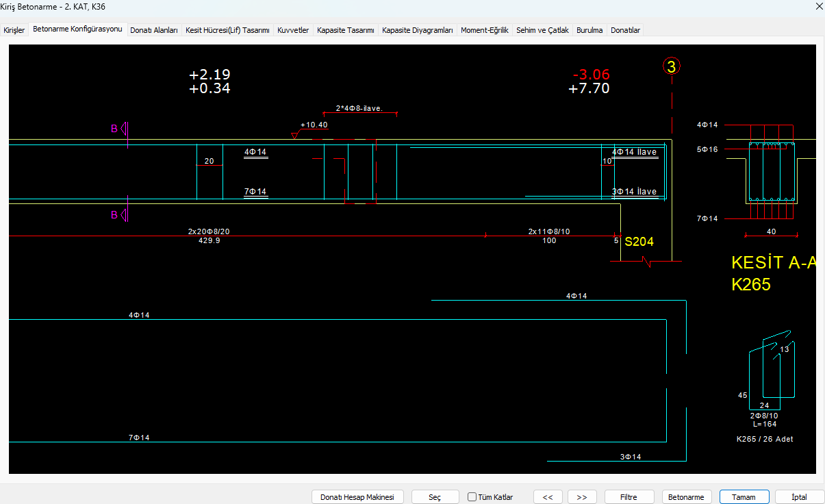
Task: Open the Moment-Eğrilik tab
Action: (x=485, y=31)
